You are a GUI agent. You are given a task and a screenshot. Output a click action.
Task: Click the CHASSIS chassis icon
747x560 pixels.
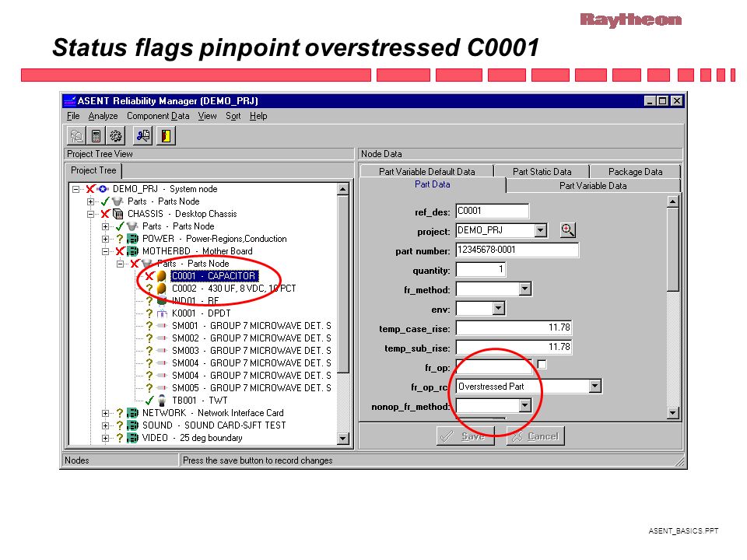[x=117, y=214]
